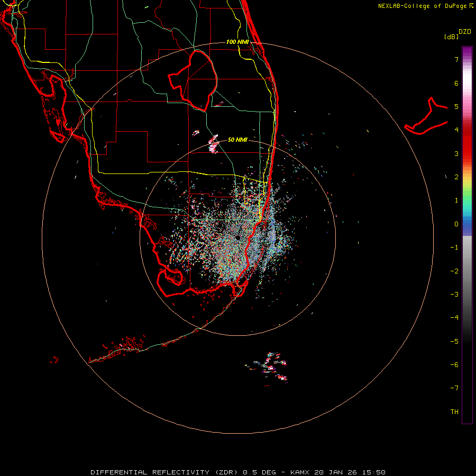This screenshot has height=476, width=476.
Task: Click the 0 tick on the scale
Action: tap(456, 224)
